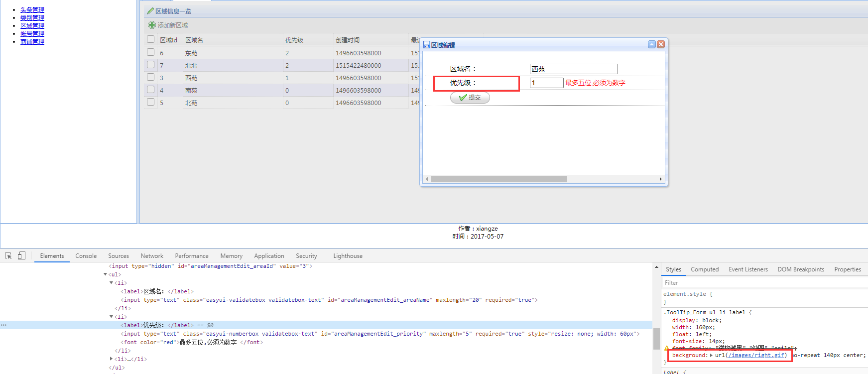Open the Application tab
This screenshot has width=868, height=374.
point(269,256)
